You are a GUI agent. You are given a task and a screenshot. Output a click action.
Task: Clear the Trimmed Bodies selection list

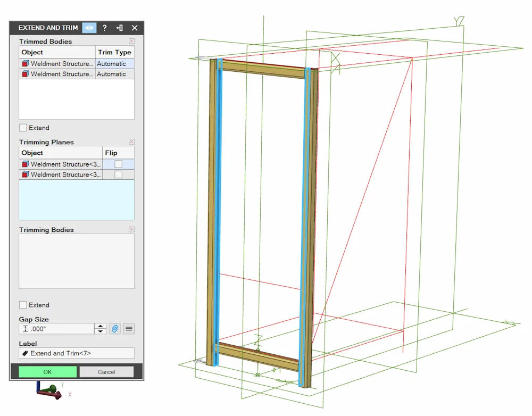[131, 41]
